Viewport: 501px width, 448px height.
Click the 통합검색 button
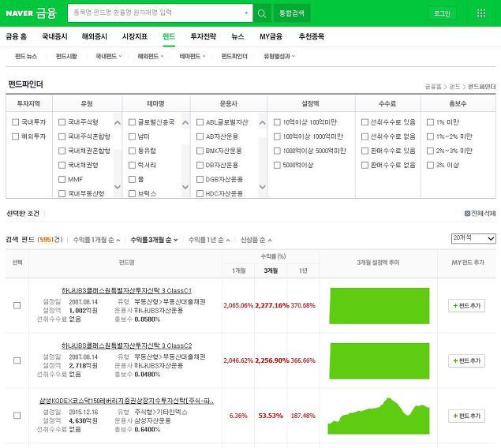[292, 13]
